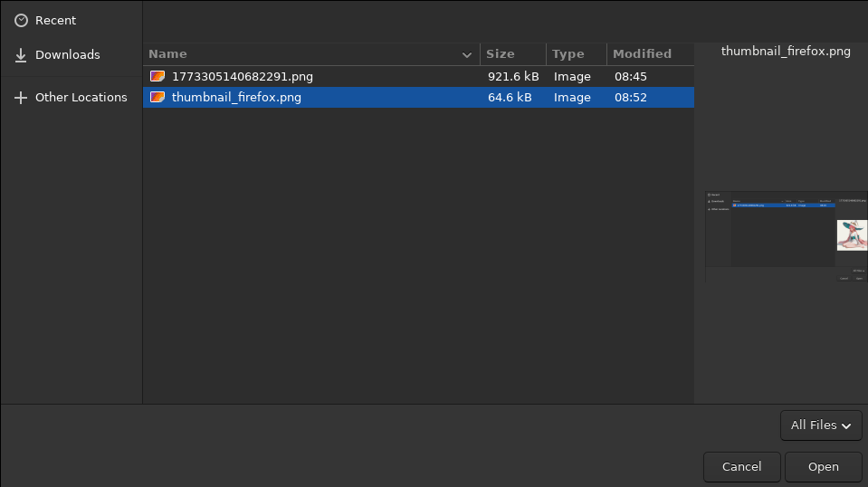868x487 pixels.
Task: Click the 08:45 modified time cell
Action: pyautogui.click(x=631, y=76)
